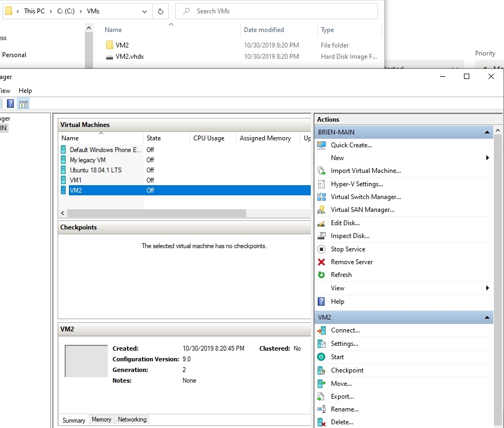504x428 pixels.
Task: Click the green Refresh icon
Action: 321,275
